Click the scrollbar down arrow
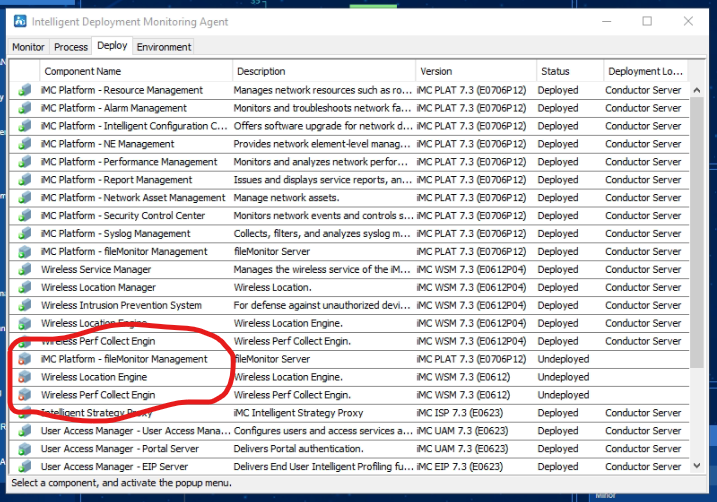Image resolution: width=717 pixels, height=502 pixels. (696, 466)
